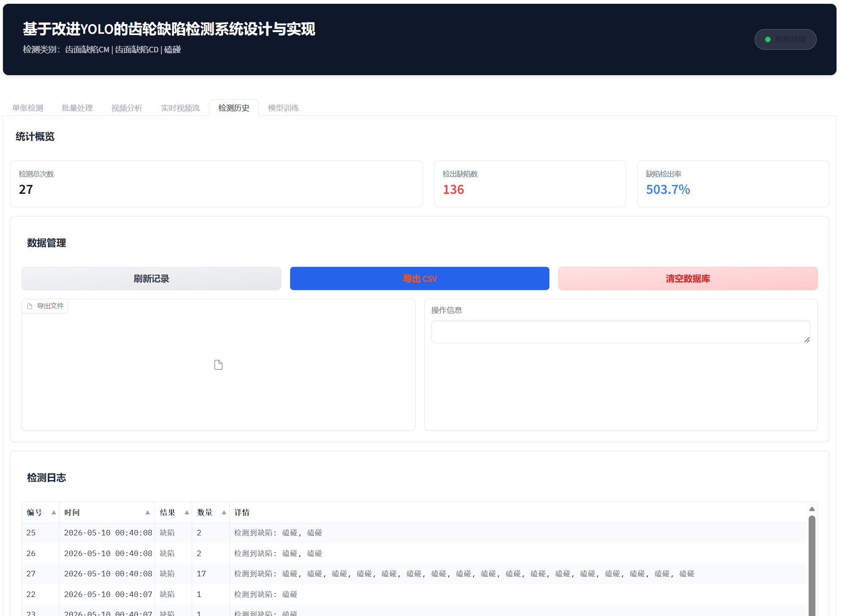
Task: Sort table by 结果 column arrow
Action: pyautogui.click(x=187, y=513)
